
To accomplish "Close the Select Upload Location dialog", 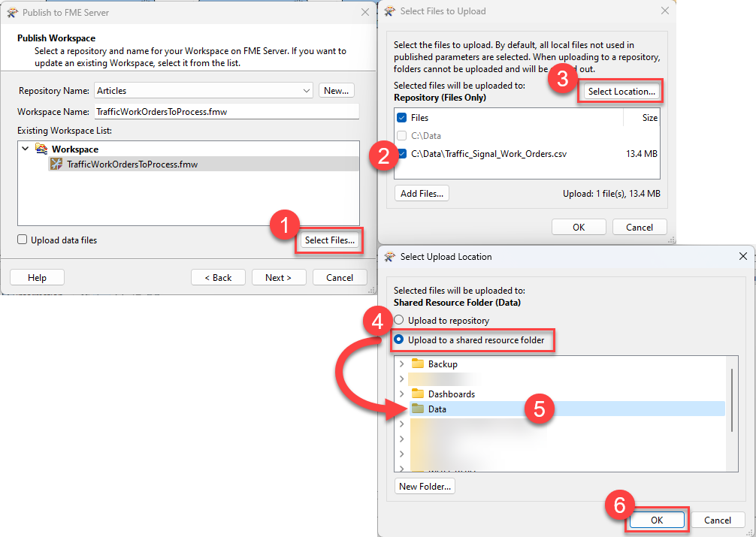I will 743,256.
